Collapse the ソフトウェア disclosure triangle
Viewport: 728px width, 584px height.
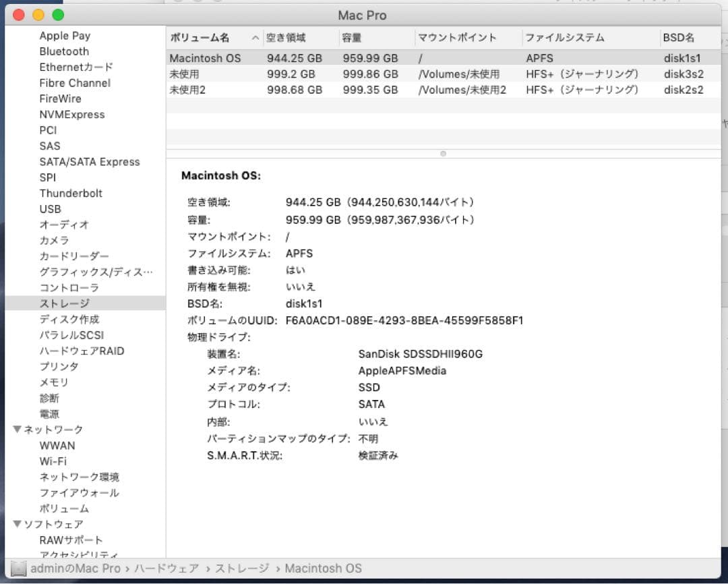tap(17, 524)
